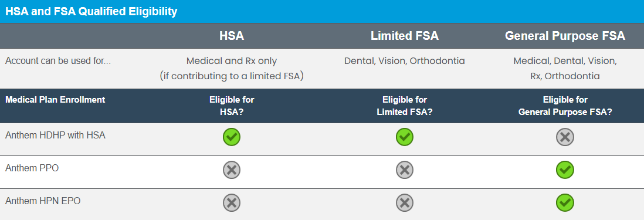Select the Limited FSA column header
Screen dimensions: 644x220
click(x=405, y=36)
